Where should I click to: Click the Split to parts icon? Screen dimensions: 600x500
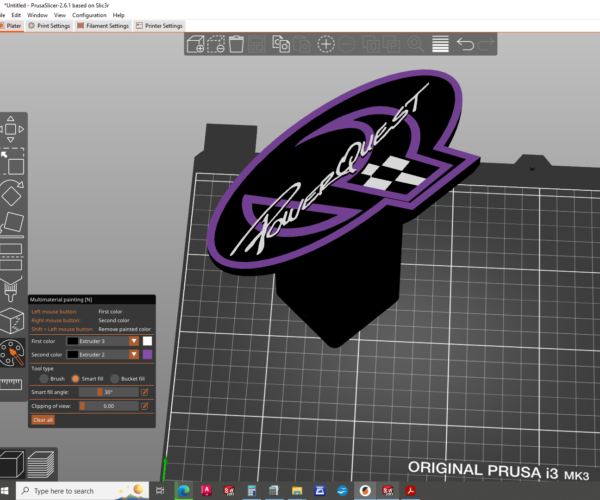[391, 44]
